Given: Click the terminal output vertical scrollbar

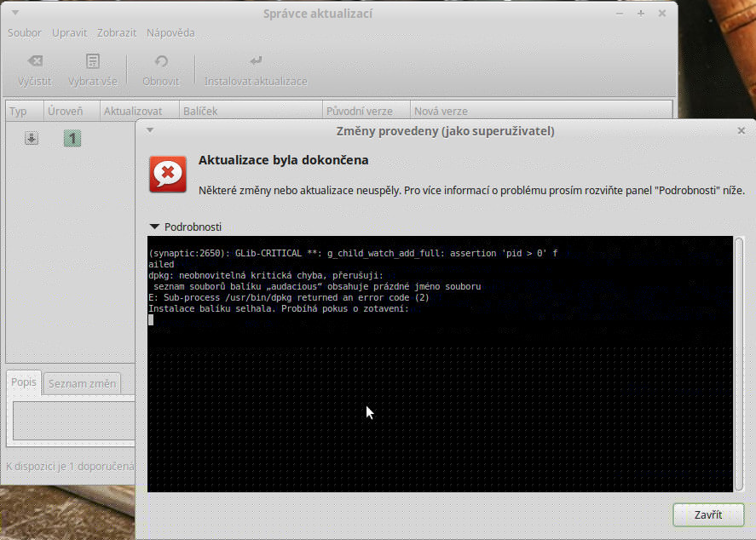Looking at the screenshot, I should [x=739, y=281].
